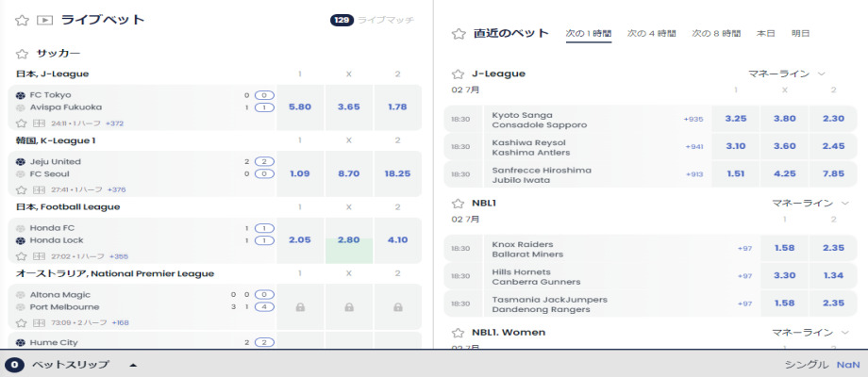868x377 pixels.
Task: Open +372 more markets for FC Tokyo
Action: click(x=114, y=123)
